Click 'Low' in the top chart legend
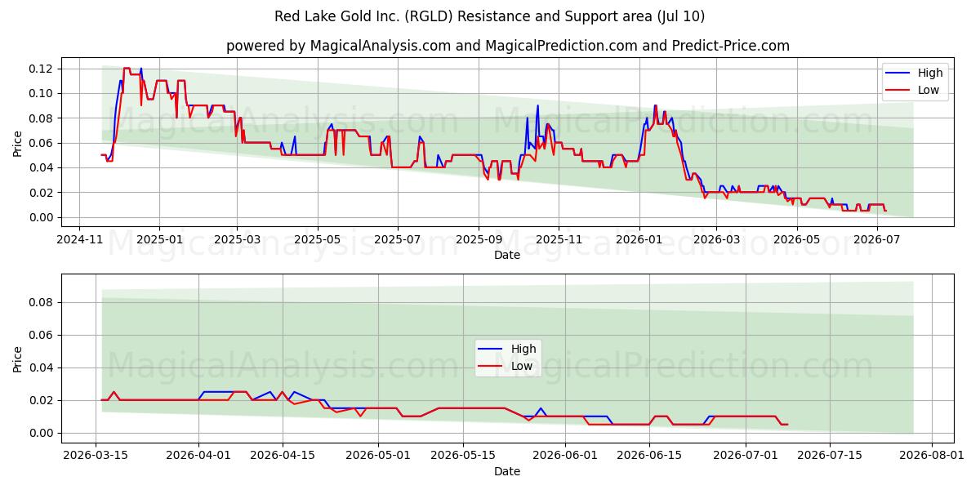Screen dimensions: 980x490 [928, 90]
